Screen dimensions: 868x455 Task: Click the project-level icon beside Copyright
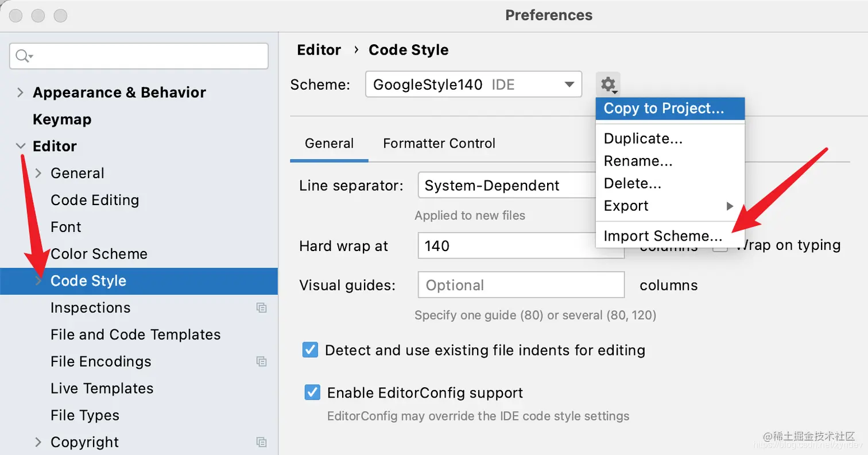coord(261,442)
